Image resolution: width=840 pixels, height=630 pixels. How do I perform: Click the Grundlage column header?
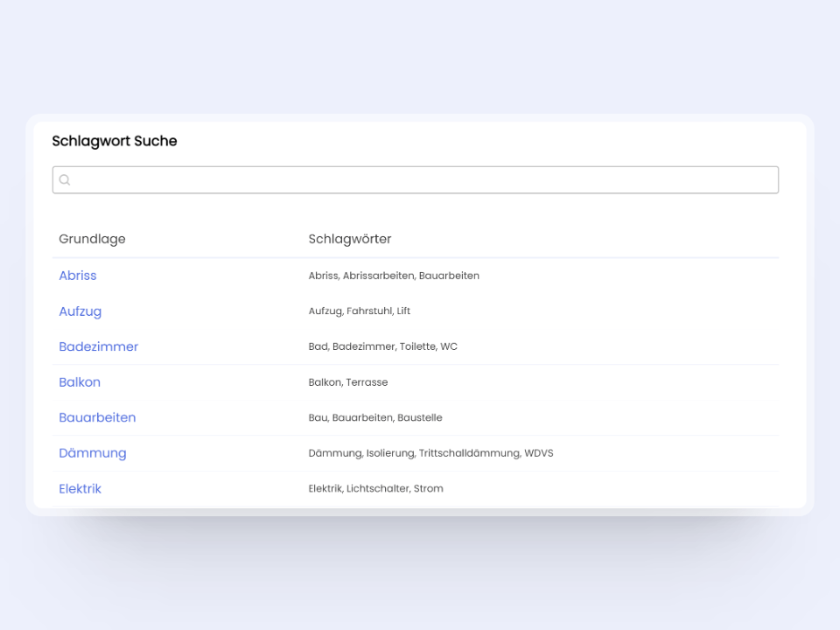coord(92,239)
